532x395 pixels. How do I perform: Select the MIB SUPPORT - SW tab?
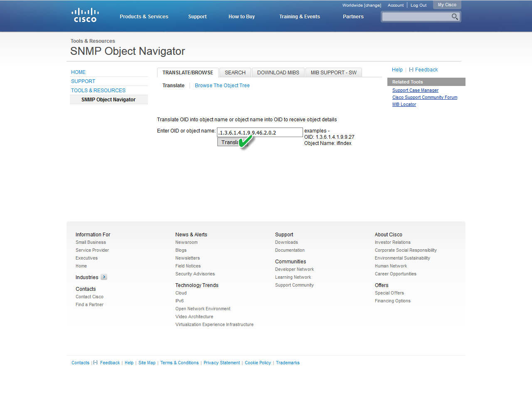point(333,73)
